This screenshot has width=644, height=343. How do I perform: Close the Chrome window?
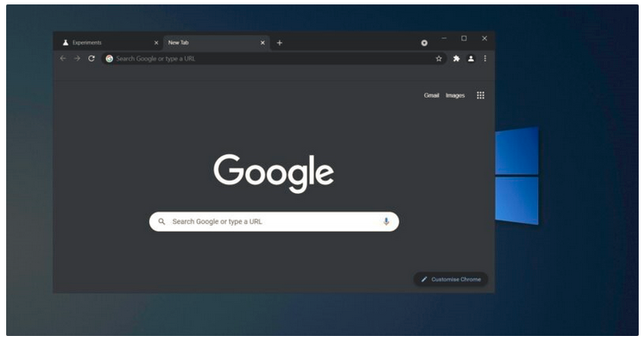pyautogui.click(x=484, y=38)
